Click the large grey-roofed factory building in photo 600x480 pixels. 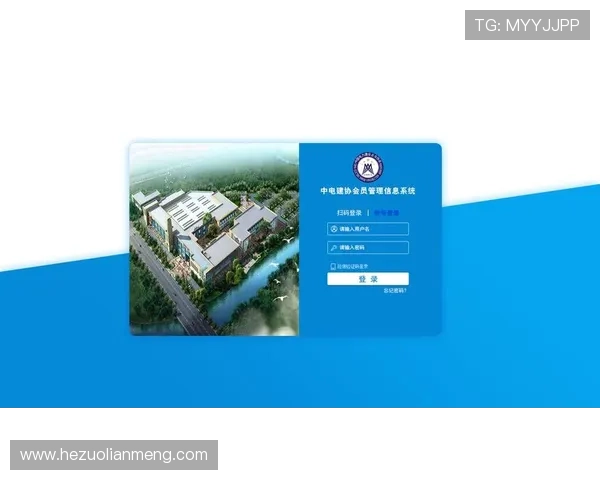(x=200, y=212)
